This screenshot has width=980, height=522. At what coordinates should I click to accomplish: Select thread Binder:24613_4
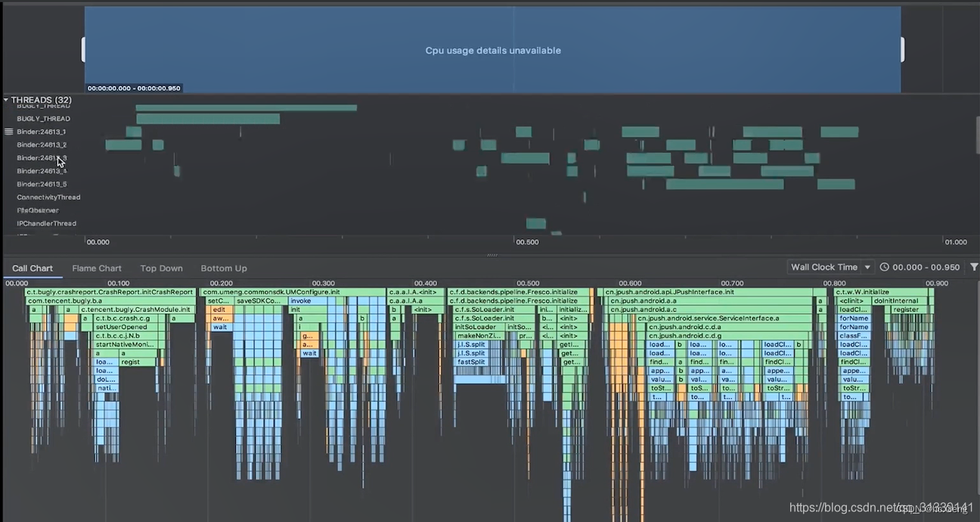pyautogui.click(x=42, y=171)
